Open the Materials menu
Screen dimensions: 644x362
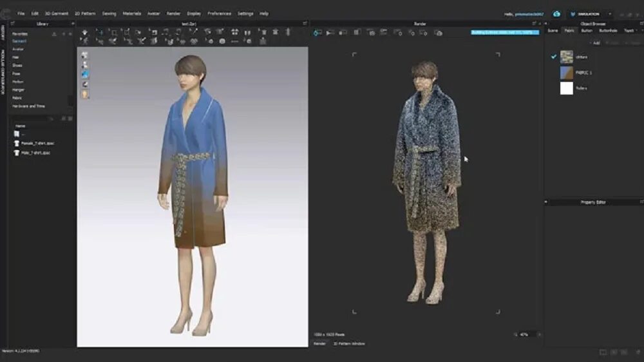[132, 14]
